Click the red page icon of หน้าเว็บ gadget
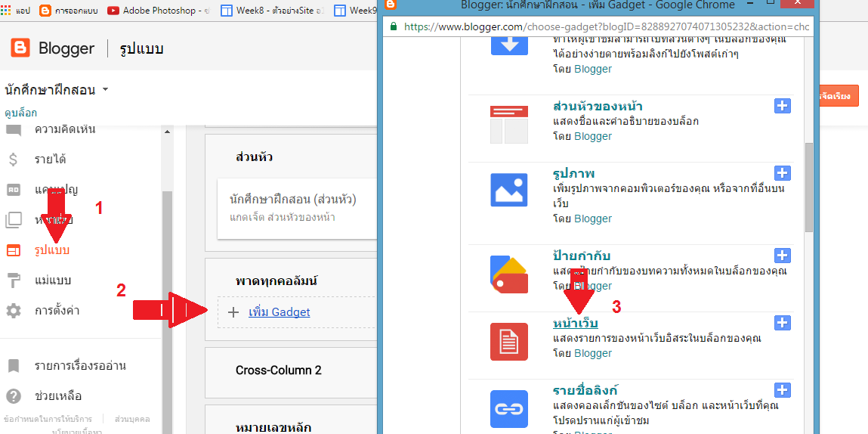This screenshot has height=434, width=868. point(508,342)
